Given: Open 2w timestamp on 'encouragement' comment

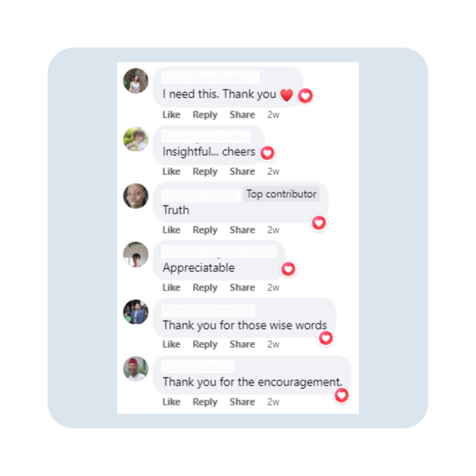Looking at the screenshot, I should click(273, 402).
